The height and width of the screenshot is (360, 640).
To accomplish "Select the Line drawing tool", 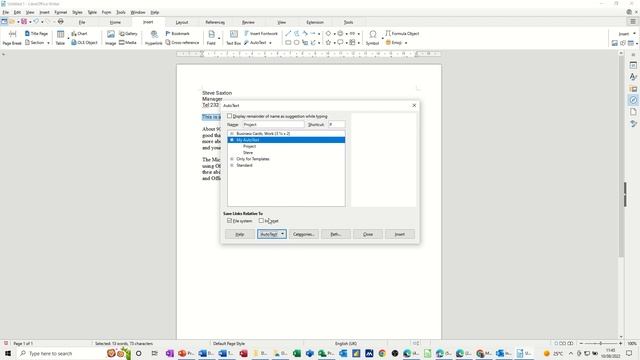I will pyautogui.click(x=288, y=33).
